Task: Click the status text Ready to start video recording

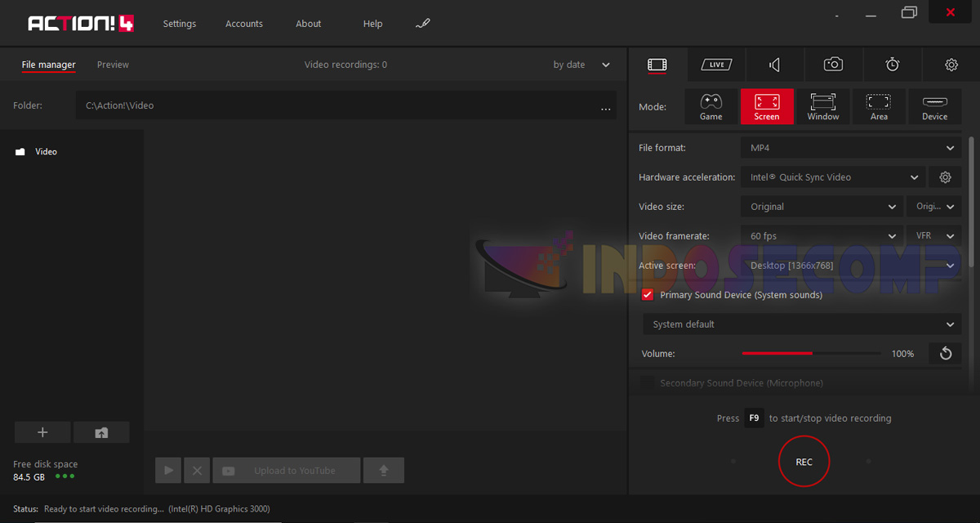Action: point(104,509)
